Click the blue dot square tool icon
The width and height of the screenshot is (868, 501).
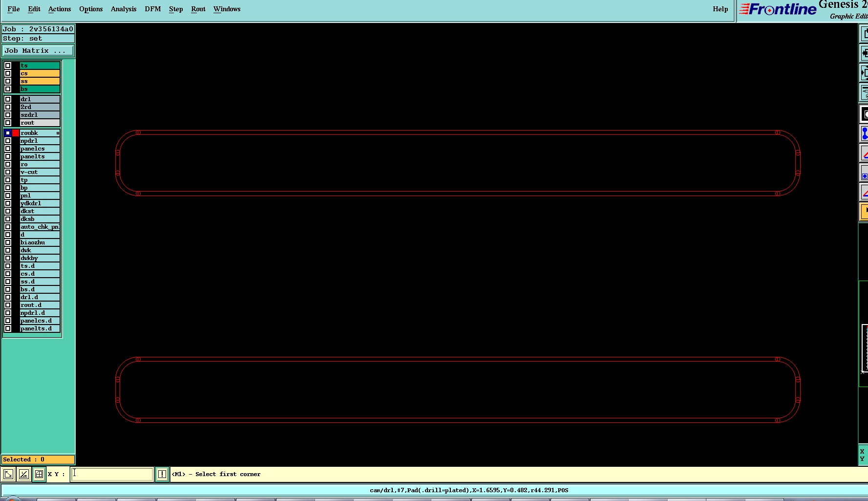tap(864, 173)
